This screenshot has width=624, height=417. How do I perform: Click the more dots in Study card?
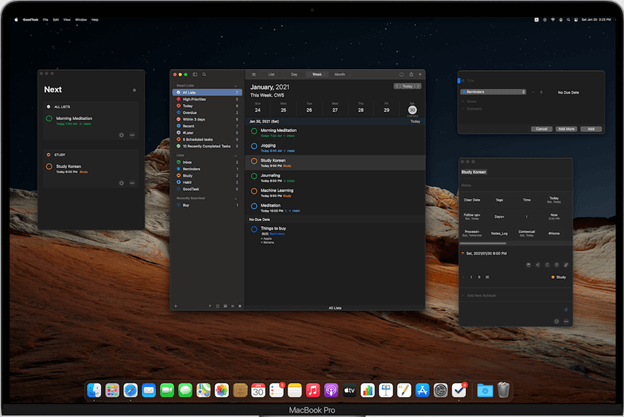point(132,183)
